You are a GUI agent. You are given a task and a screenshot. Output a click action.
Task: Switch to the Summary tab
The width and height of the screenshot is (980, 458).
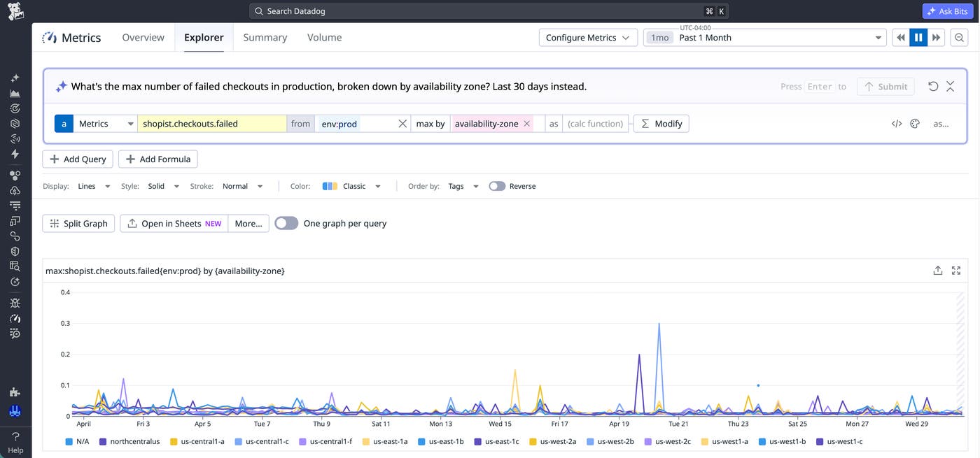coord(265,38)
